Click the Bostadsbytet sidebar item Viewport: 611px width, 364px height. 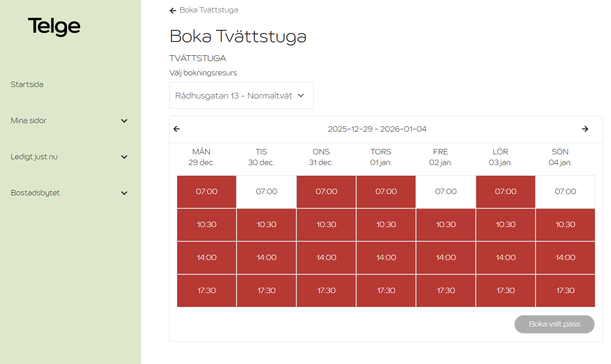(x=35, y=193)
